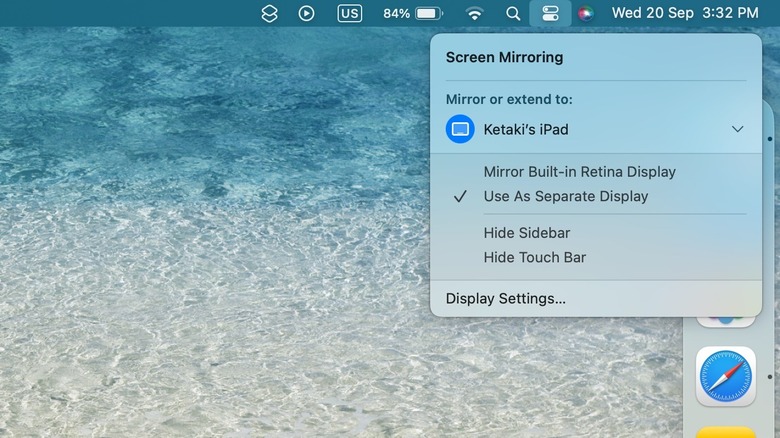Launch Safari from the Dock
The width and height of the screenshot is (780, 438).
[725, 377]
